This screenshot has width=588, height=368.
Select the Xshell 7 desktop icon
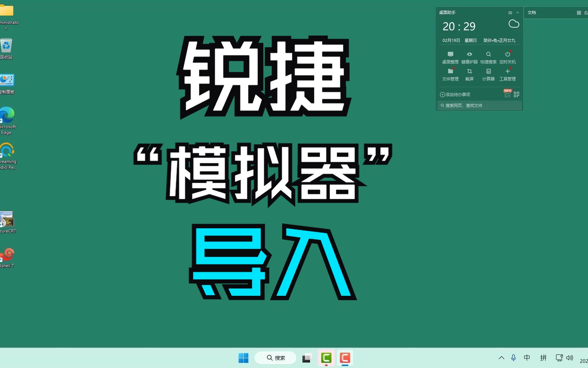click(x=7, y=257)
